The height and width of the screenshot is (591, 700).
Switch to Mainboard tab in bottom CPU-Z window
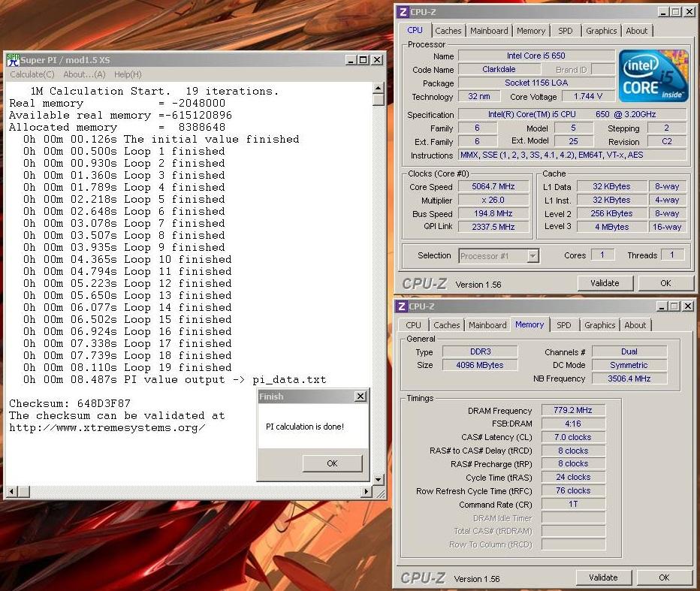click(x=487, y=325)
